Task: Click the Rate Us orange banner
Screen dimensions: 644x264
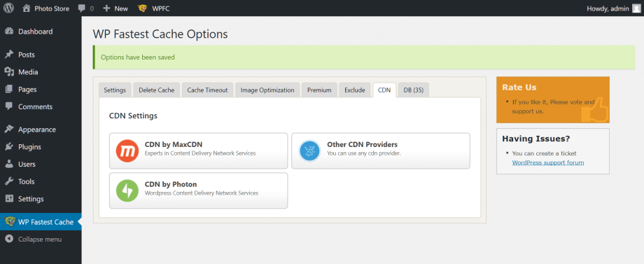Action: click(x=553, y=99)
